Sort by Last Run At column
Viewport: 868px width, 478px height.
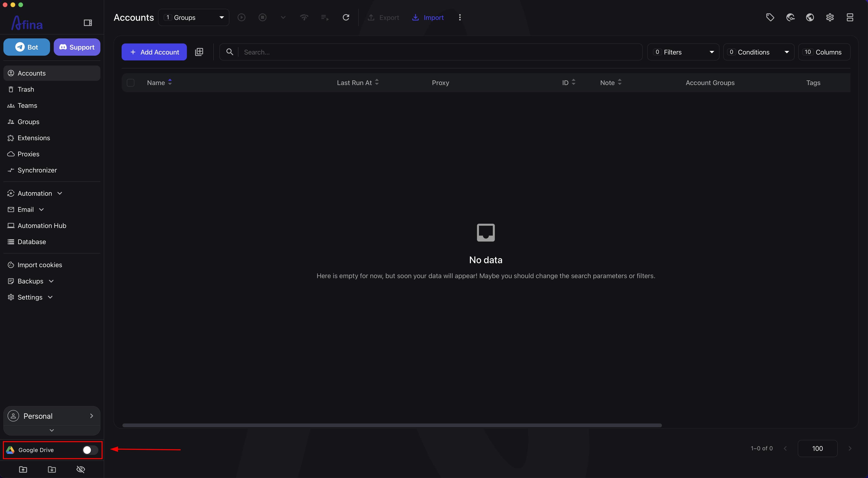tap(358, 83)
